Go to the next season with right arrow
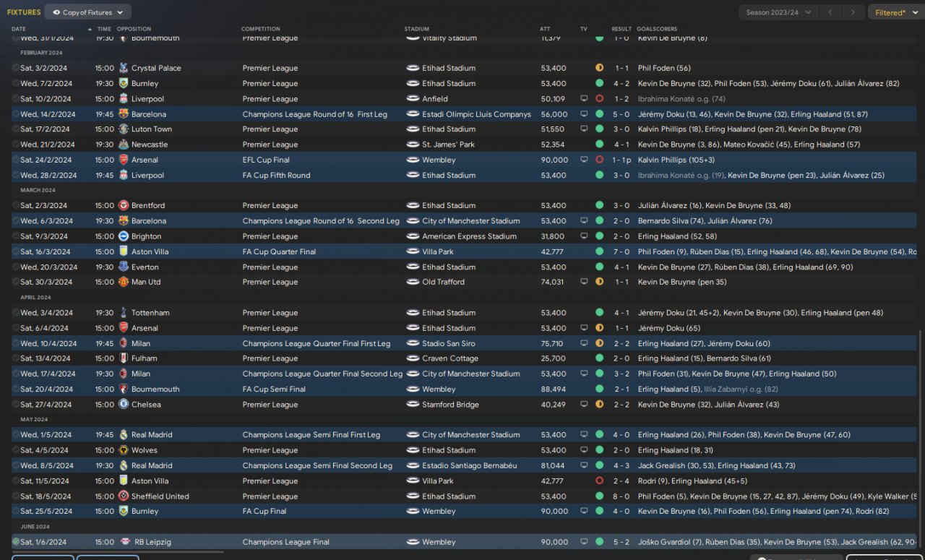The width and height of the screenshot is (925, 560). click(x=853, y=12)
